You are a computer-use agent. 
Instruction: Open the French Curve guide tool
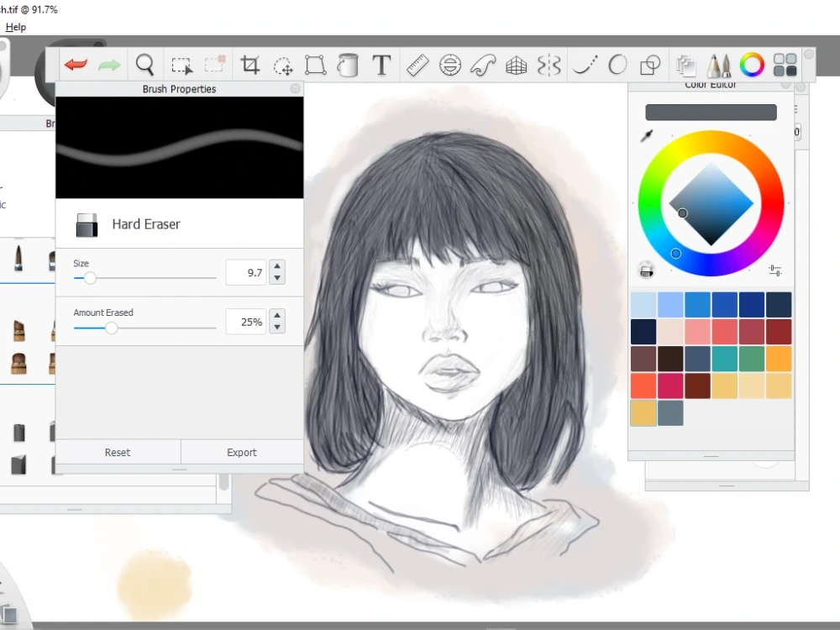click(x=483, y=66)
